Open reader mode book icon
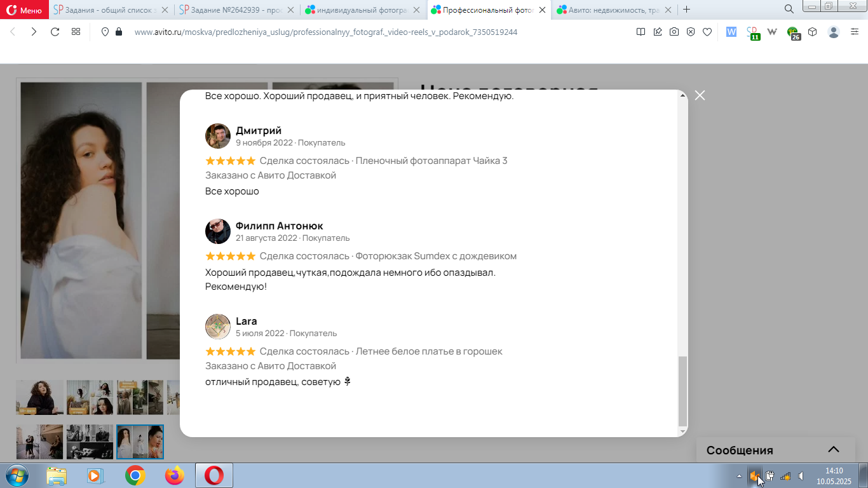 641,32
